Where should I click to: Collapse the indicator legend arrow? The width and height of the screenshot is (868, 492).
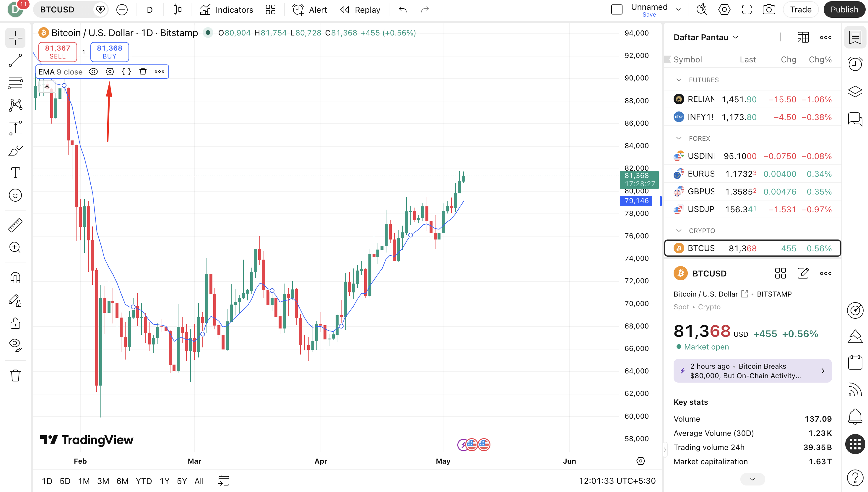point(47,87)
